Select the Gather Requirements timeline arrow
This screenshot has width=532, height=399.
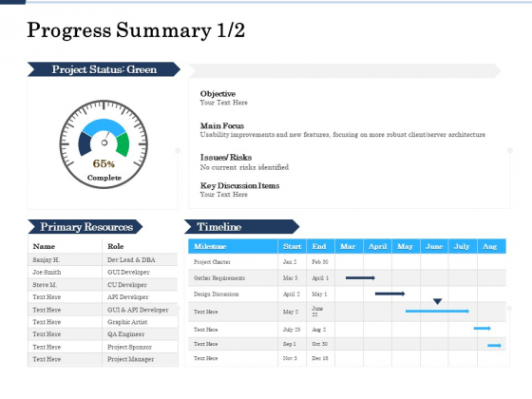pos(360,277)
